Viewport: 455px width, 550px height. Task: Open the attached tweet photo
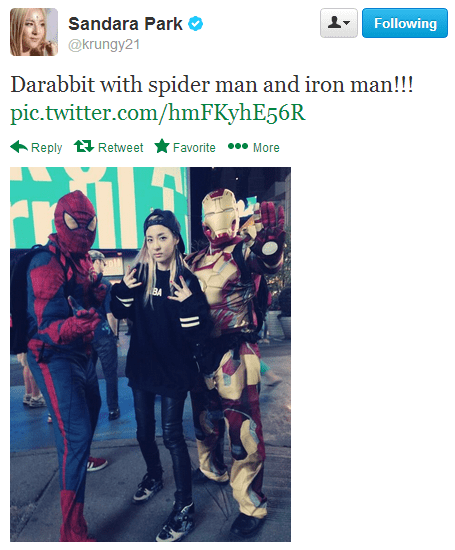(x=150, y=354)
